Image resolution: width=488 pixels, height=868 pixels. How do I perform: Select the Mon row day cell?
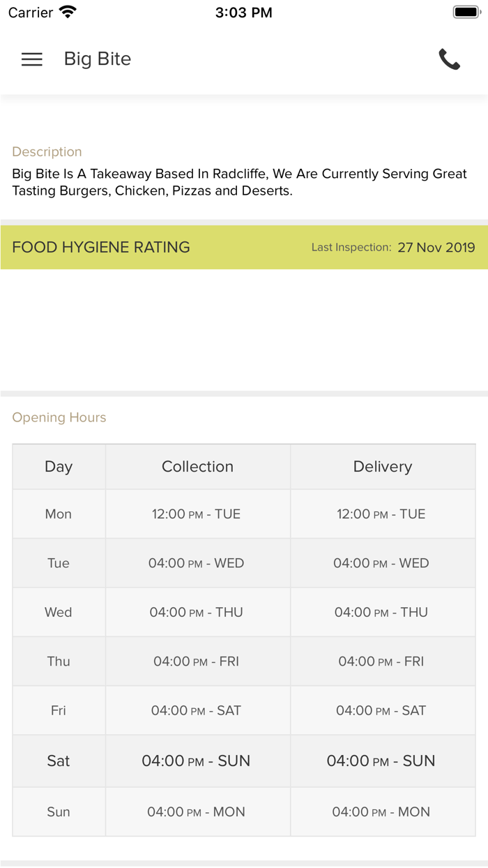(x=59, y=514)
